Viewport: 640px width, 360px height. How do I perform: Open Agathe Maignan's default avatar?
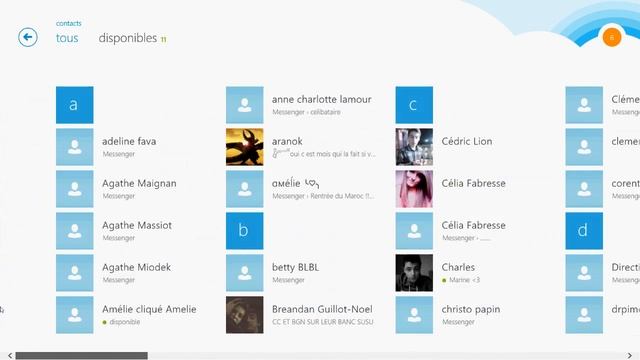point(75,189)
